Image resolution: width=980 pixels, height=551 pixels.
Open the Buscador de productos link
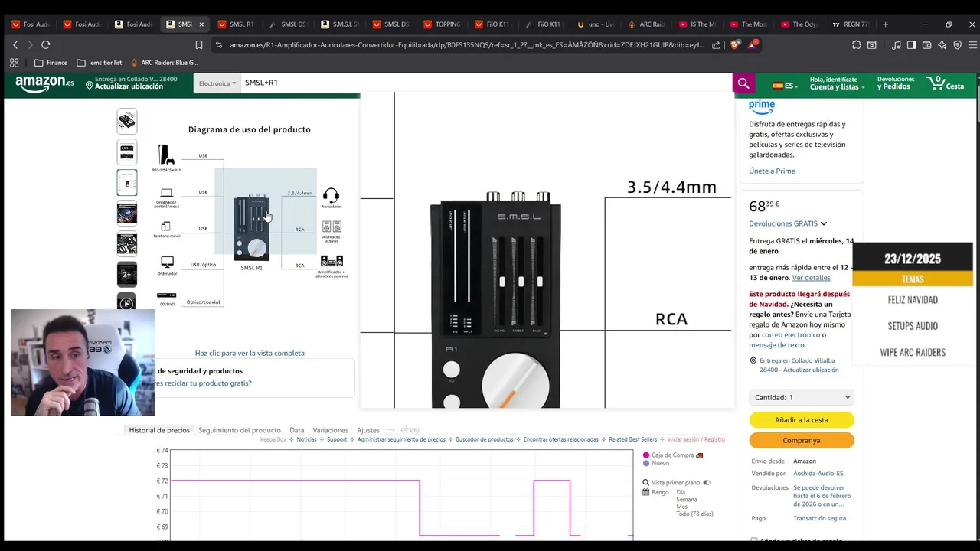click(484, 440)
